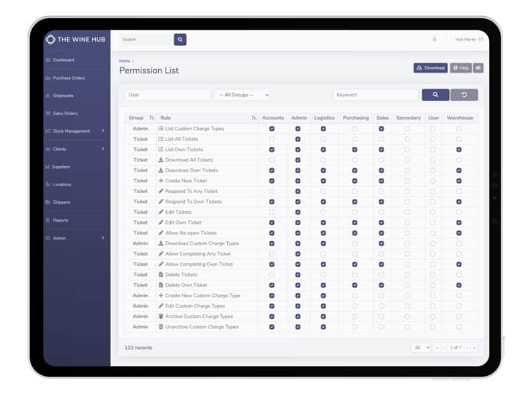The height and width of the screenshot is (396, 532).
Task: Click the "122 records" count text
Action: (x=139, y=348)
